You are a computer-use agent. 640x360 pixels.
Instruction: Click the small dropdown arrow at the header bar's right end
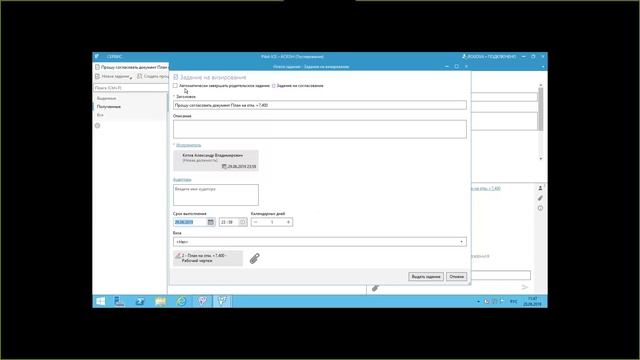(543, 67)
